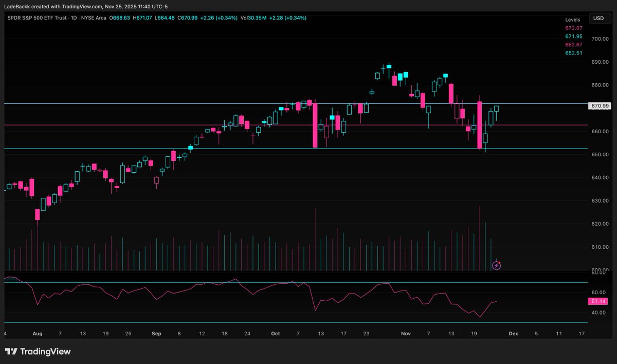
Task: Click the 18 date label on time axis
Action: [x=225, y=334]
